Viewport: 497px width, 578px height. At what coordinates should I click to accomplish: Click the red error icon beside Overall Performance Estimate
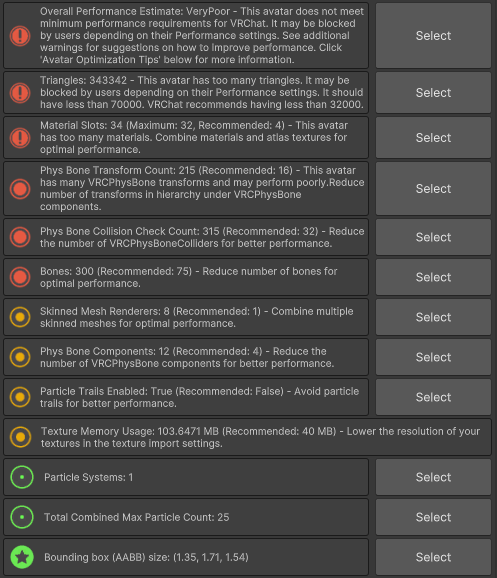coord(20,36)
